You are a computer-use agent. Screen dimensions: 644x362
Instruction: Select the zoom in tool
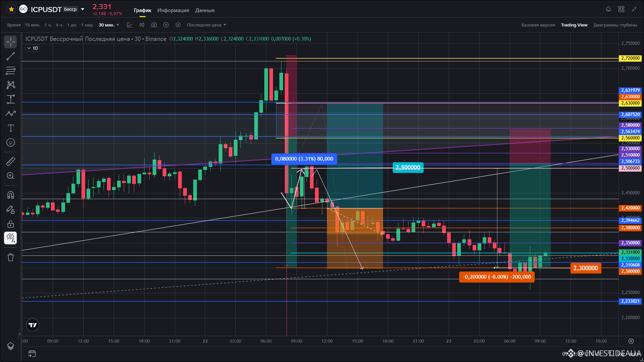pos(11,176)
